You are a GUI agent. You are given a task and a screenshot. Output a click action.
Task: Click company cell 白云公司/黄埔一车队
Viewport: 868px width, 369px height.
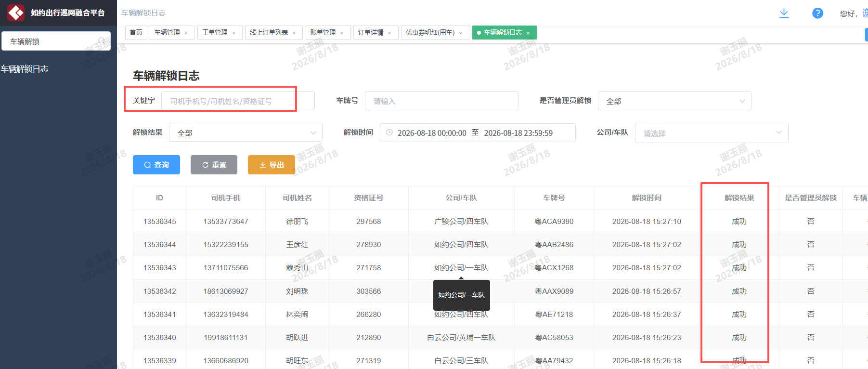tap(461, 338)
